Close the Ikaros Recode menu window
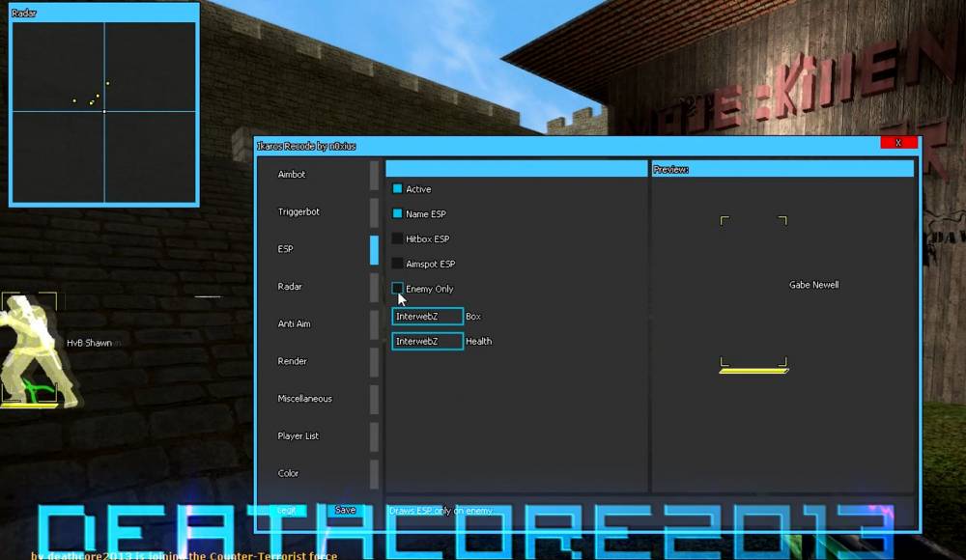Screen dimensions: 966x560 tap(898, 143)
